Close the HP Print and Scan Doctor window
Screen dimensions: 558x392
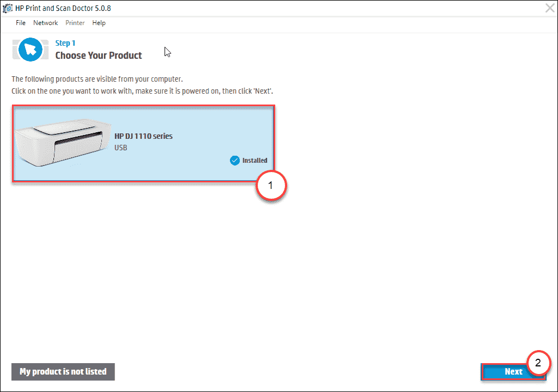(x=550, y=8)
